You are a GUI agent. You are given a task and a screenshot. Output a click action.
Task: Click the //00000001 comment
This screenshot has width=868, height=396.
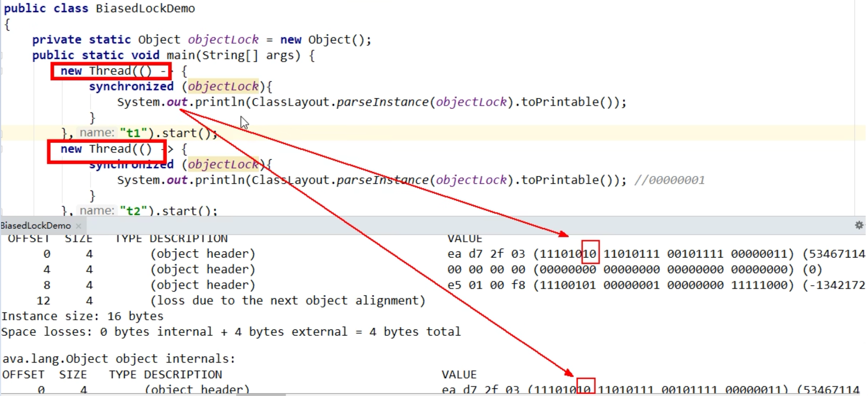pyautogui.click(x=669, y=180)
